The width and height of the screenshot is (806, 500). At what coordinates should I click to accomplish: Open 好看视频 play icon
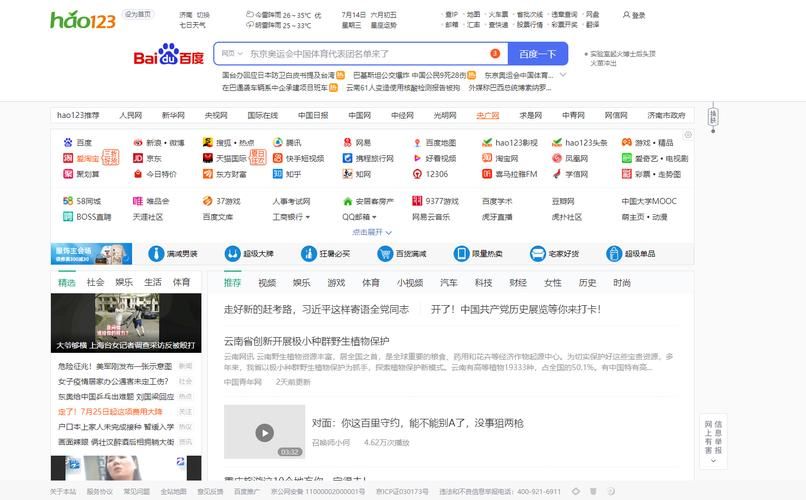point(417,158)
